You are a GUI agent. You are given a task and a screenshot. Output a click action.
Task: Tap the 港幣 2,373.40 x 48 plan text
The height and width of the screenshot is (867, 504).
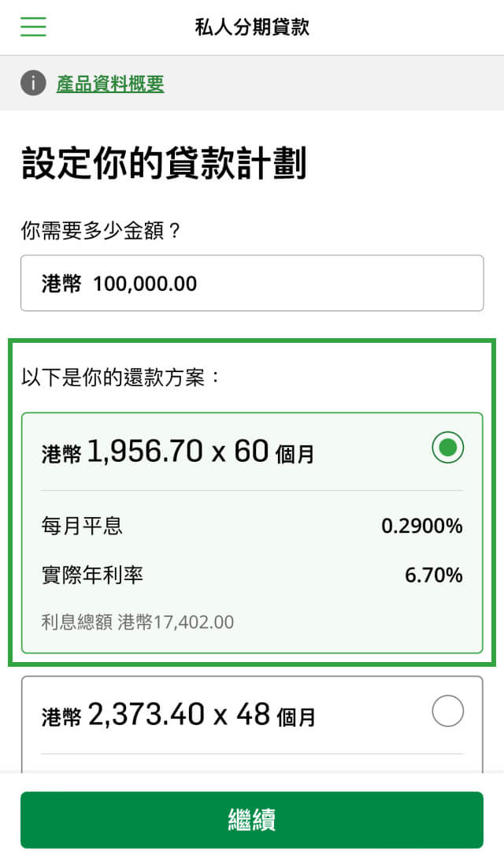tap(178, 716)
